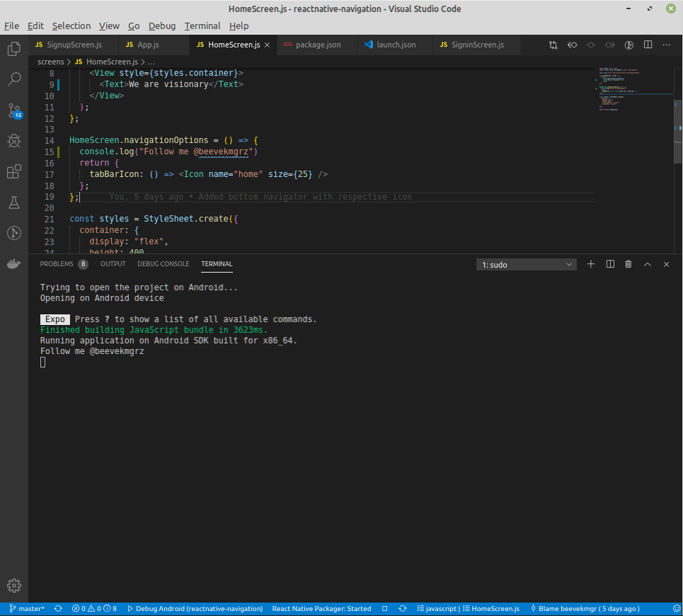
Task: Open the Search view in the activity bar
Action: pos(13,79)
